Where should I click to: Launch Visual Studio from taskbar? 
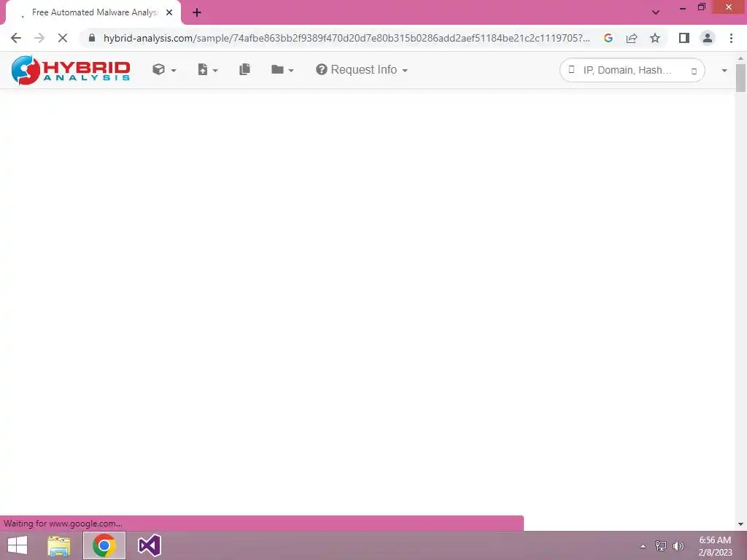pos(149,545)
